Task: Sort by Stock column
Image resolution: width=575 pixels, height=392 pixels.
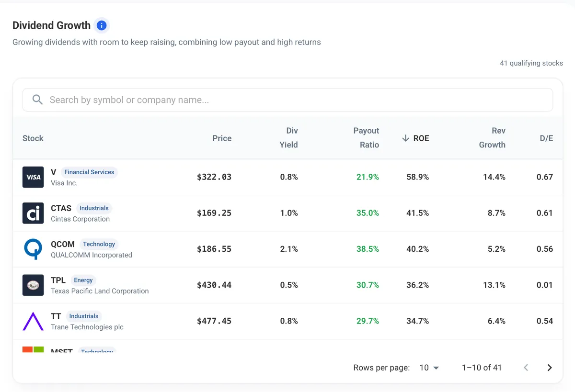Action: (33, 138)
